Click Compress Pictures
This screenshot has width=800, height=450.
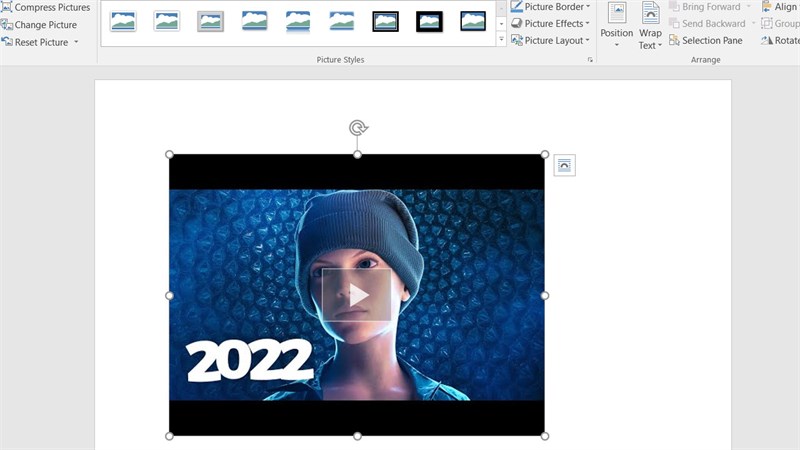45,7
